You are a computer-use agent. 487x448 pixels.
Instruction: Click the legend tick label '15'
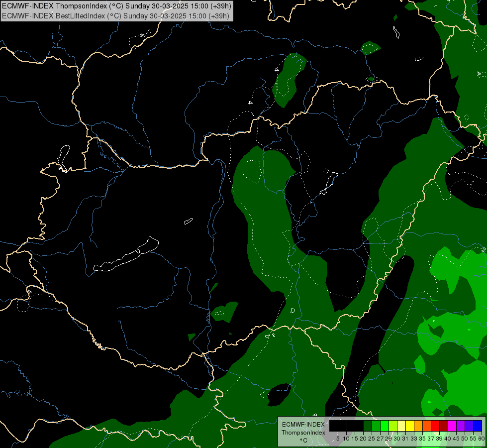coord(355,439)
